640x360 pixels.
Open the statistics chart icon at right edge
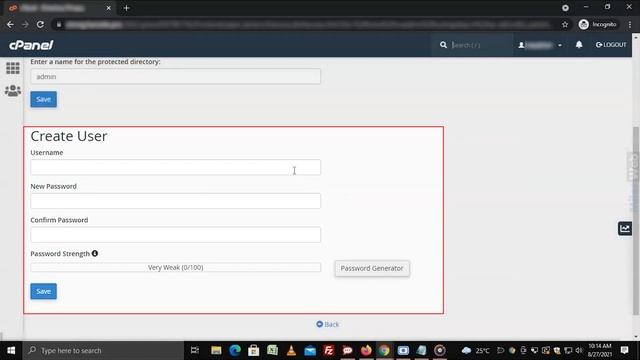coord(625,228)
